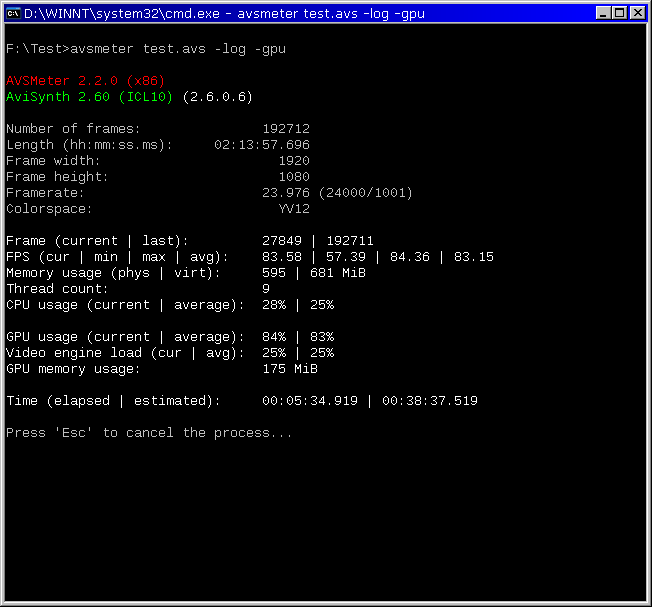Viewport: 652px width, 607px height.
Task: Click the 'Frame height:' label
Action: point(57,177)
